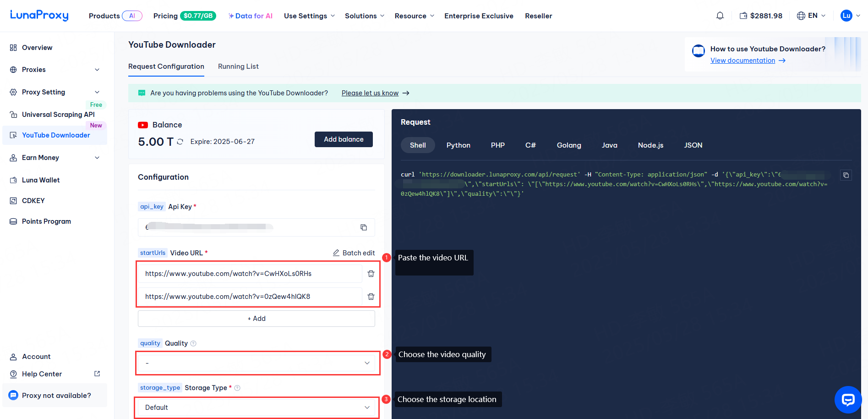The width and height of the screenshot is (868, 419).
Task: Click the Batch edit pencil option
Action: (x=354, y=253)
